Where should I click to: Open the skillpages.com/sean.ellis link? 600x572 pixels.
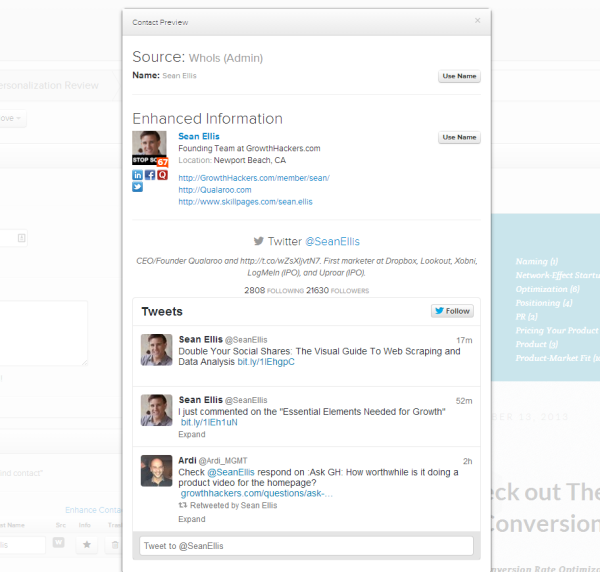245,202
